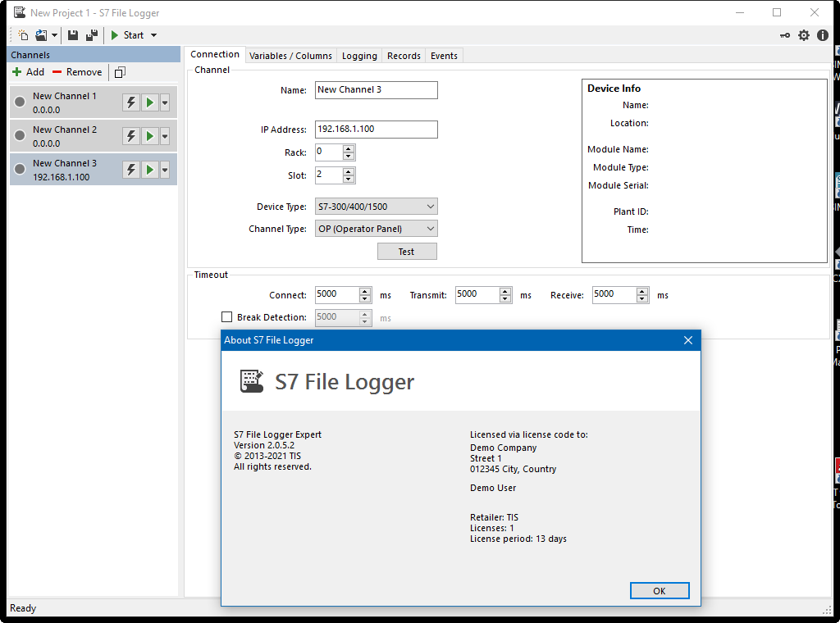Click the Connect timeout input field
The image size is (840, 623).
pyautogui.click(x=337, y=294)
